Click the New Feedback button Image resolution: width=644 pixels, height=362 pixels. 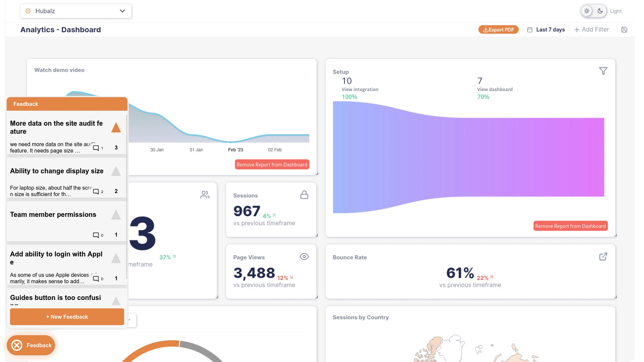[67, 317]
